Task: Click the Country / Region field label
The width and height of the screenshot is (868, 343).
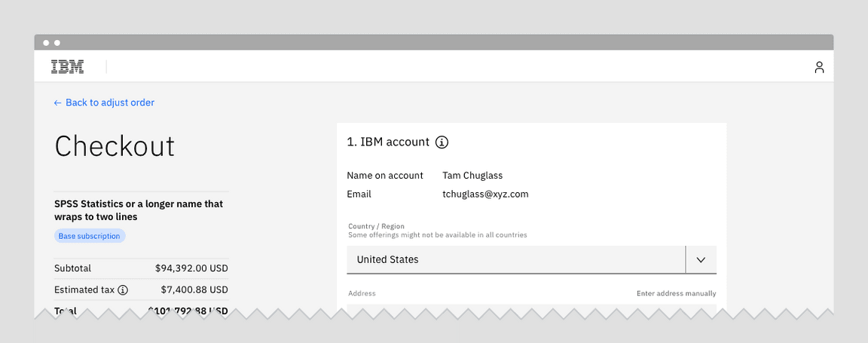Action: (x=376, y=226)
